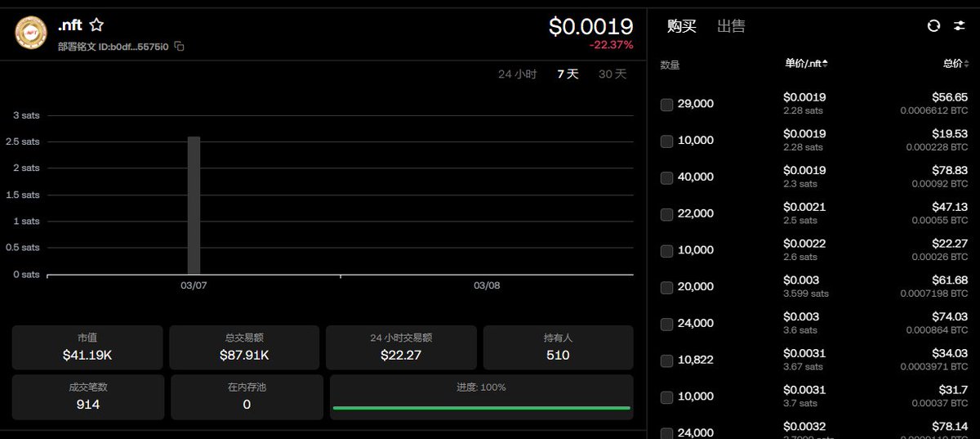
Task: Tick the 10,000 listing totaling $31.7
Action: coord(666,397)
